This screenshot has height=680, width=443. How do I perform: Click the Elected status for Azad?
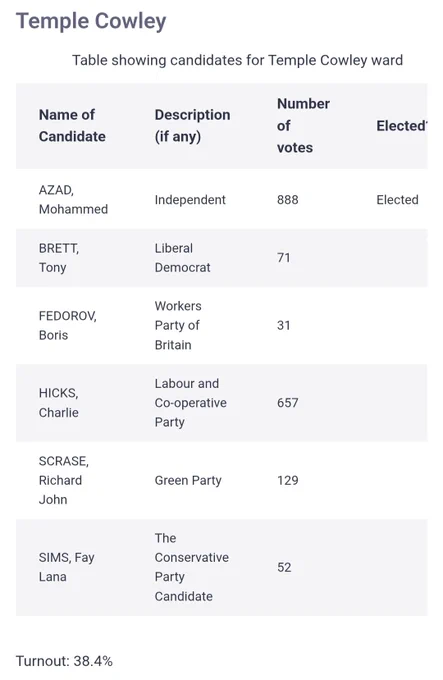397,199
